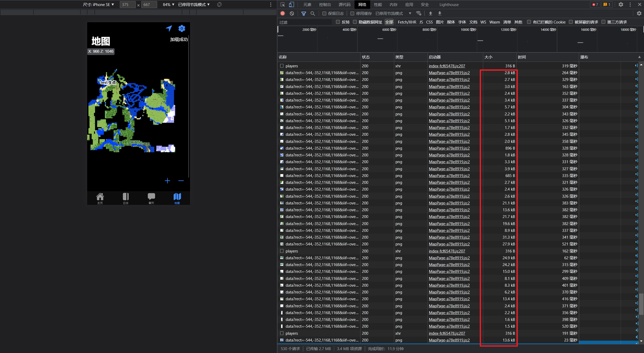Screen dimensions: 644x353
Task: Click the inspect element picker icon
Action: [x=283, y=4]
